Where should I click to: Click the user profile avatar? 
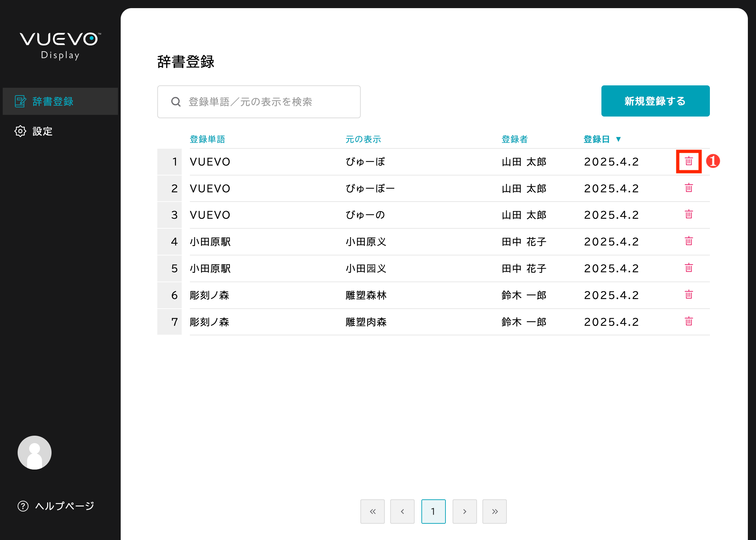pyautogui.click(x=34, y=452)
